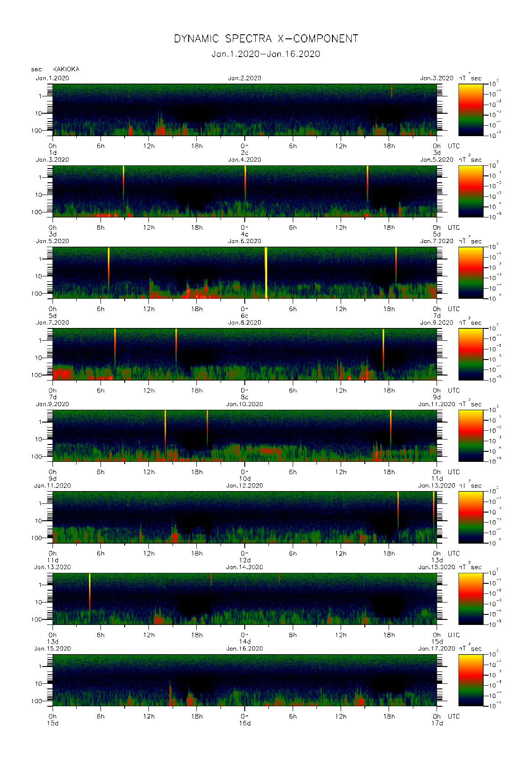
Task: Click the Jan.8.2020 date label
Action: click(x=245, y=323)
